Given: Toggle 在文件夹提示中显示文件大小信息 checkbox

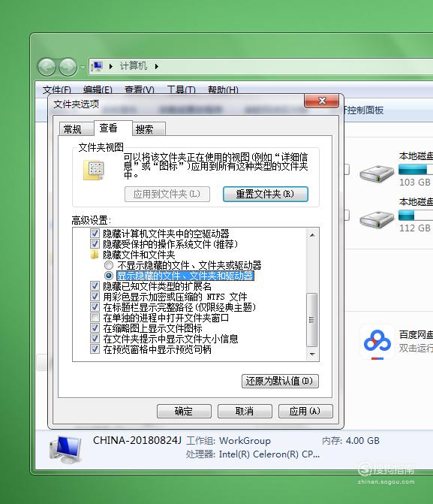Looking at the screenshot, I should pyautogui.click(x=95, y=339).
